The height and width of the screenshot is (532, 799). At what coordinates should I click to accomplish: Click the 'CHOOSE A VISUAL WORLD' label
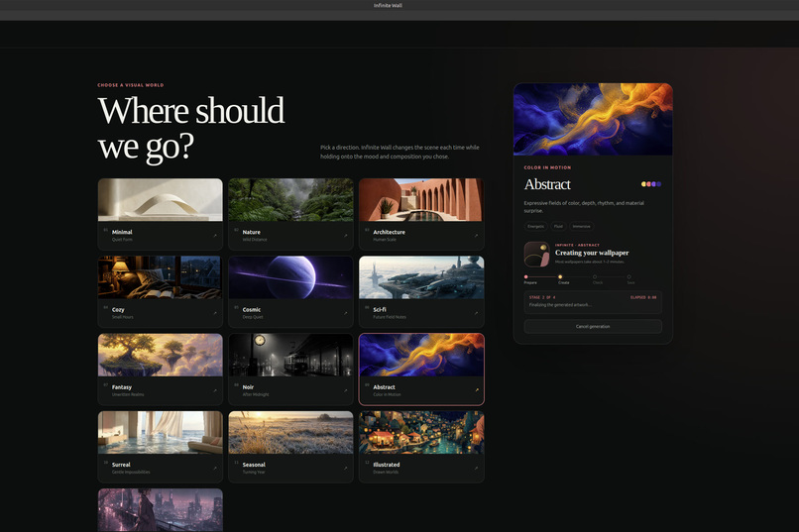(131, 85)
